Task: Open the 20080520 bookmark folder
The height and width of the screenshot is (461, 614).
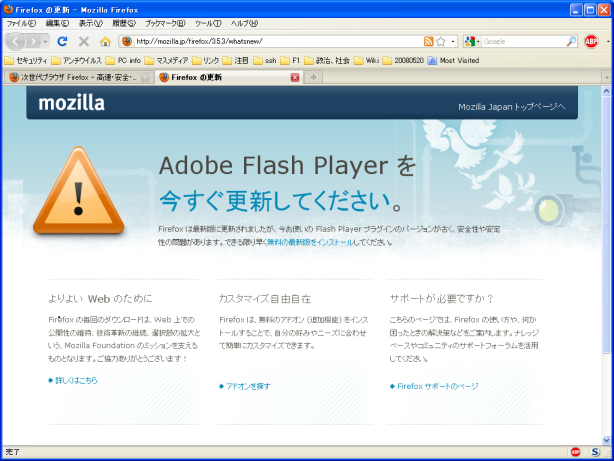Action: 403,60
